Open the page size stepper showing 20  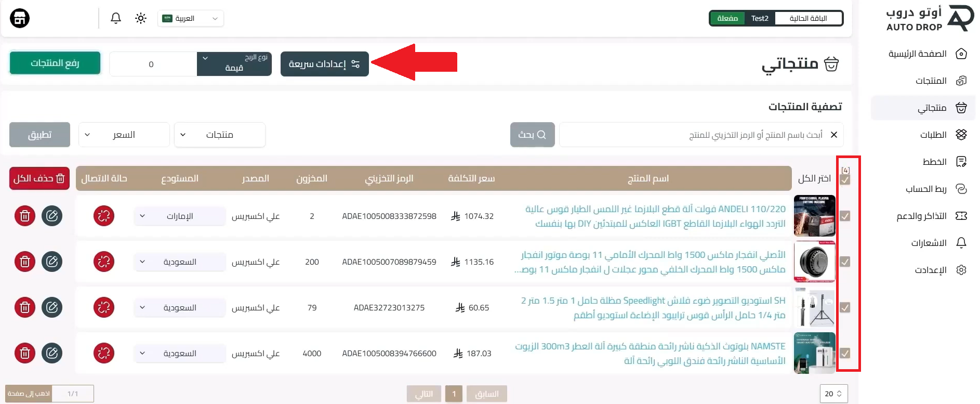(x=833, y=394)
